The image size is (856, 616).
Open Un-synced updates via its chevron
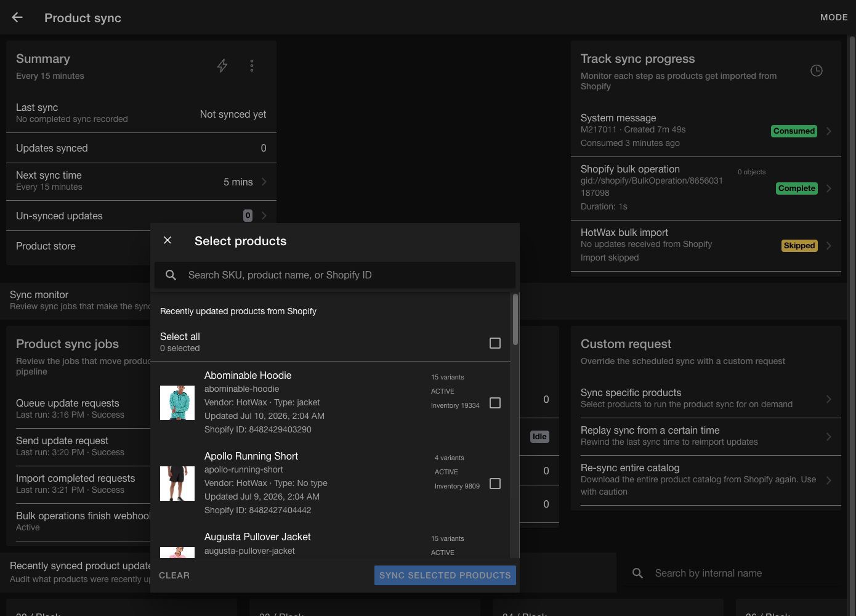[x=264, y=216]
